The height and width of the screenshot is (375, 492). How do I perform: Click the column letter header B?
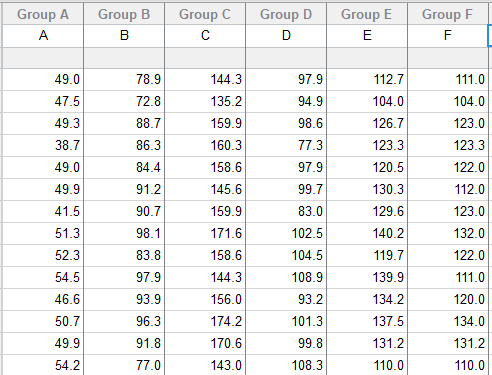pyautogui.click(x=124, y=36)
